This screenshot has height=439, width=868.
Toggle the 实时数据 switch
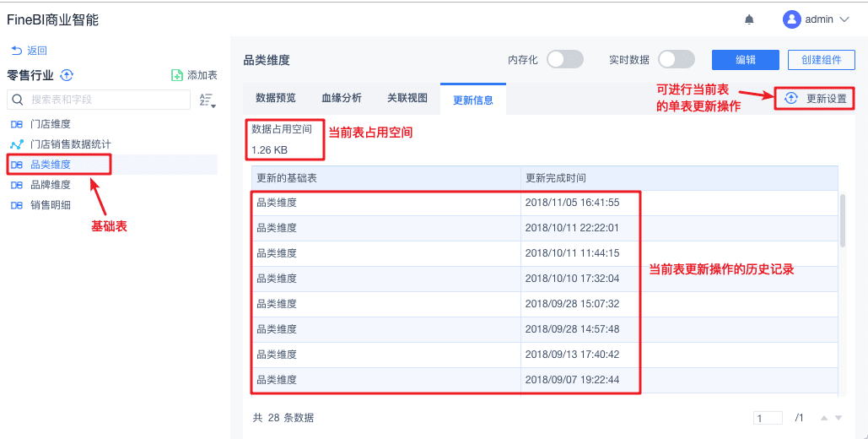coord(676,59)
